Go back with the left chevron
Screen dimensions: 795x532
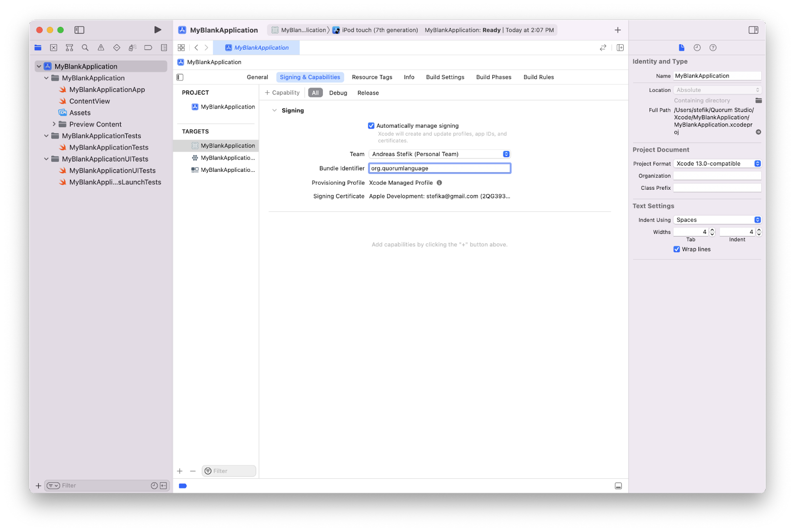pos(196,48)
